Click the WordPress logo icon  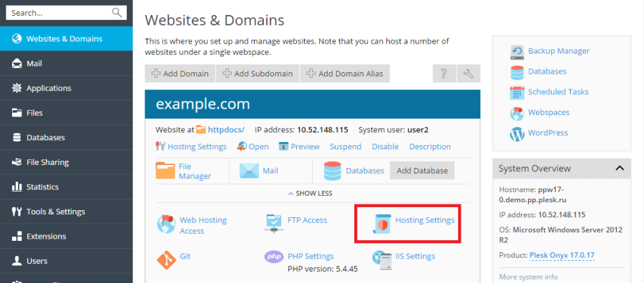point(517,134)
